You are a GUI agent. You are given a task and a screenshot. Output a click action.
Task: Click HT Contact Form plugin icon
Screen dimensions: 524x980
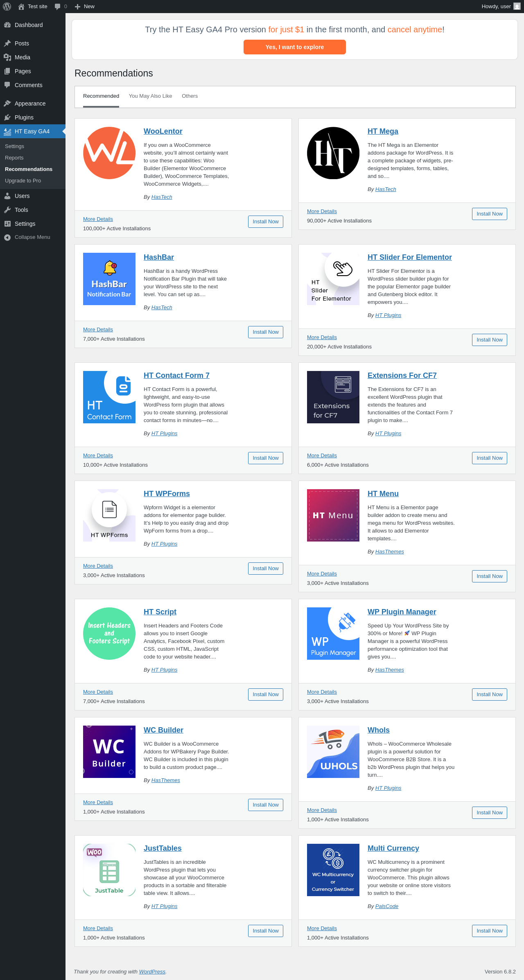109,397
